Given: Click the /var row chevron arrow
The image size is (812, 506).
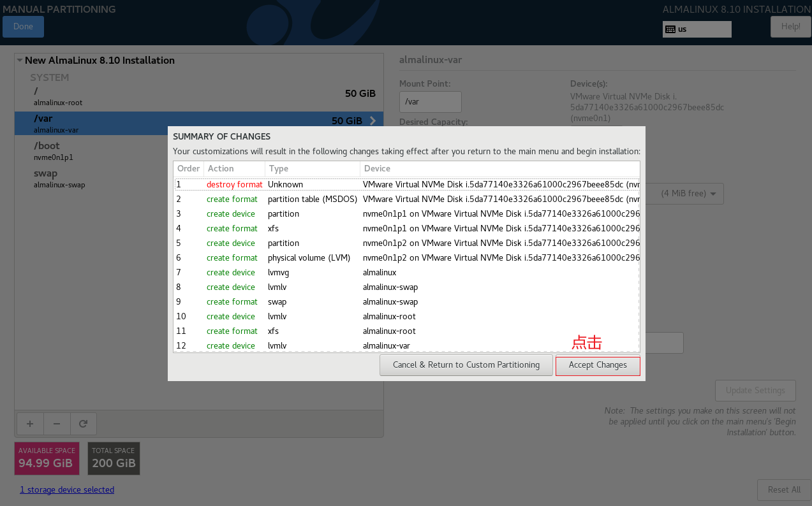Looking at the screenshot, I should coord(373,121).
